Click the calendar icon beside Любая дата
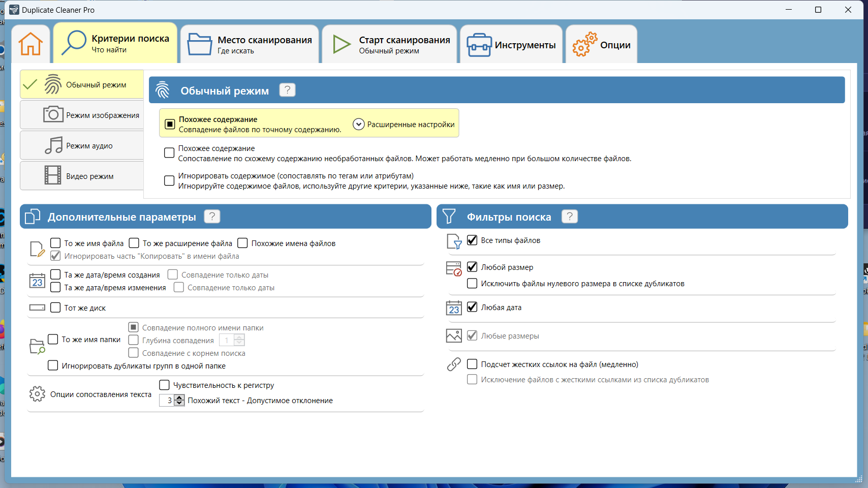 click(x=454, y=308)
